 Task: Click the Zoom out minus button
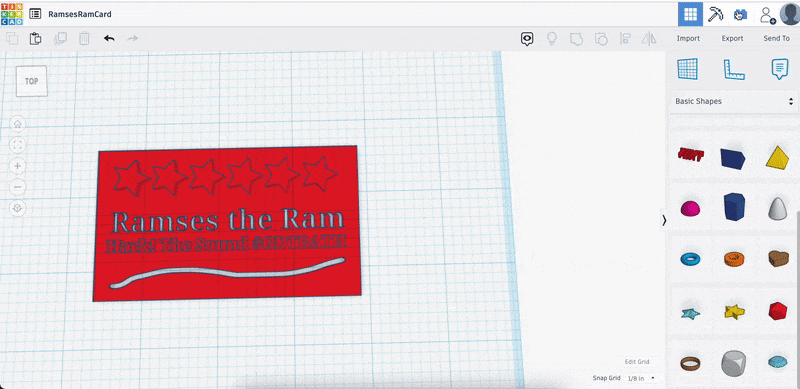tap(18, 187)
